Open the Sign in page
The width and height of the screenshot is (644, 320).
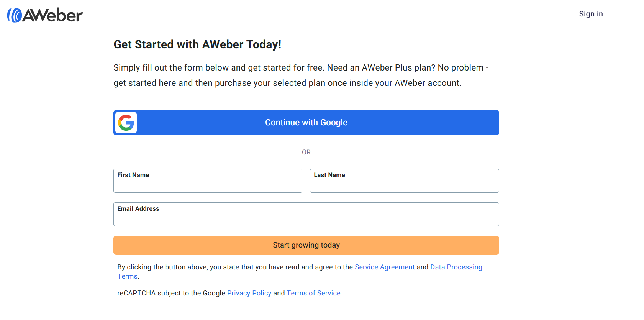click(591, 14)
